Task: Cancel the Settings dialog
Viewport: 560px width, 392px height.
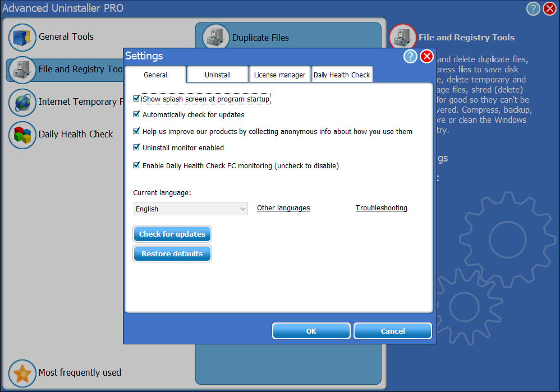Action: click(x=392, y=331)
